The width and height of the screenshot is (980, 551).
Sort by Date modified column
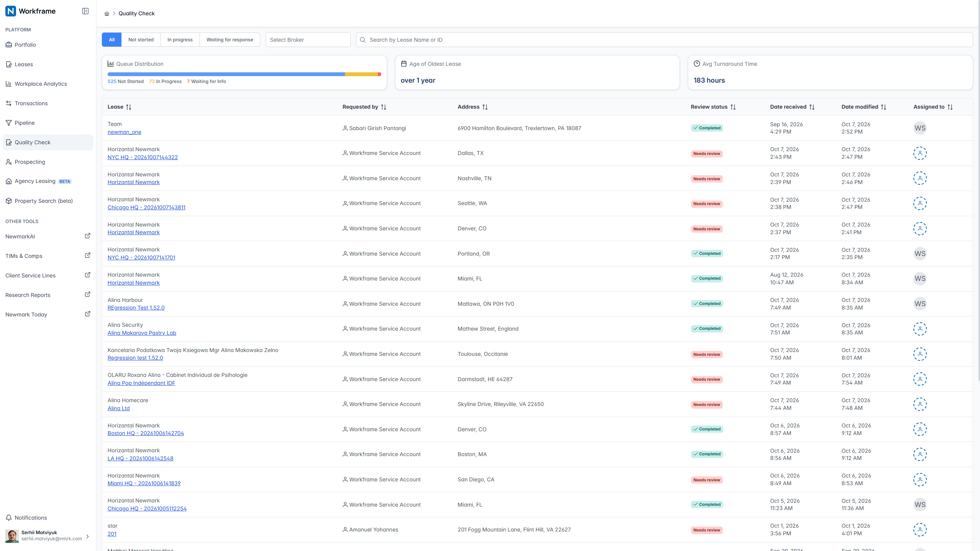click(884, 107)
